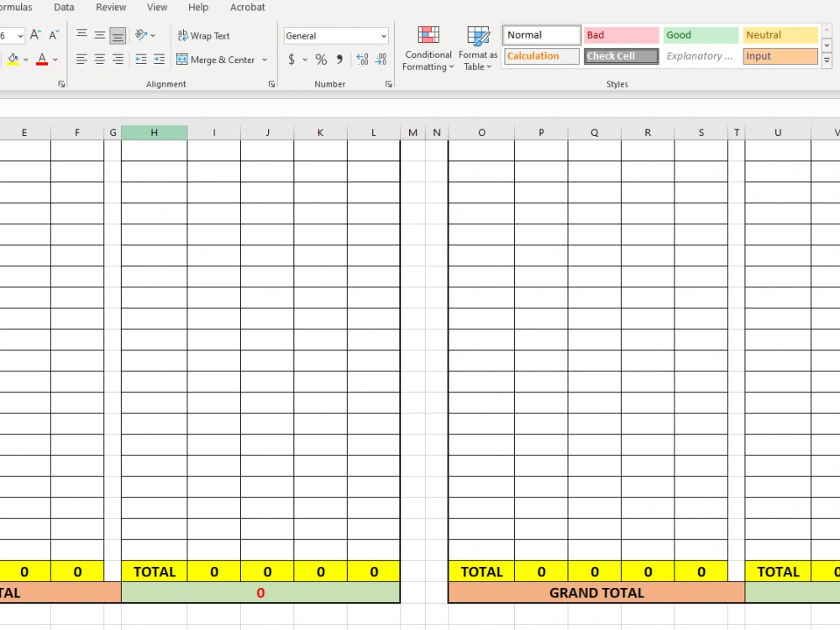
Task: Toggle Wrap Text
Action: 203,36
